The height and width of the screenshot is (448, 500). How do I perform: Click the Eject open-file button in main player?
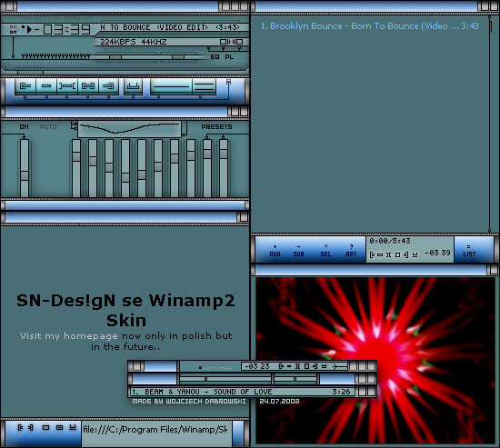133,86
